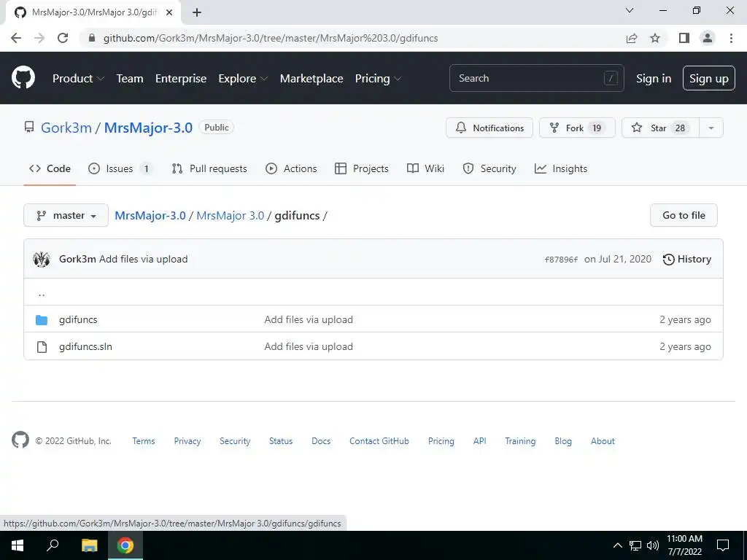Open a new browser tab
747x560 pixels.
(x=197, y=12)
